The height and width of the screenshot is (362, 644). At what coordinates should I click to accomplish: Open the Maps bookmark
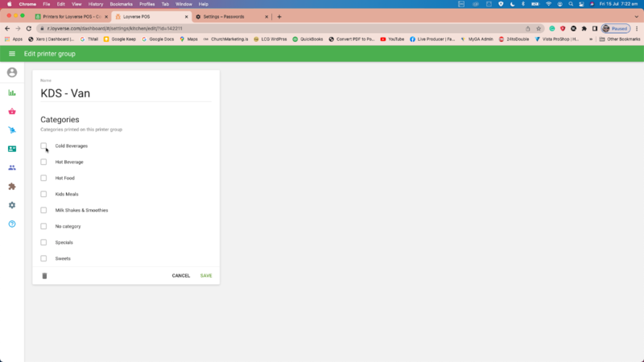click(188, 39)
